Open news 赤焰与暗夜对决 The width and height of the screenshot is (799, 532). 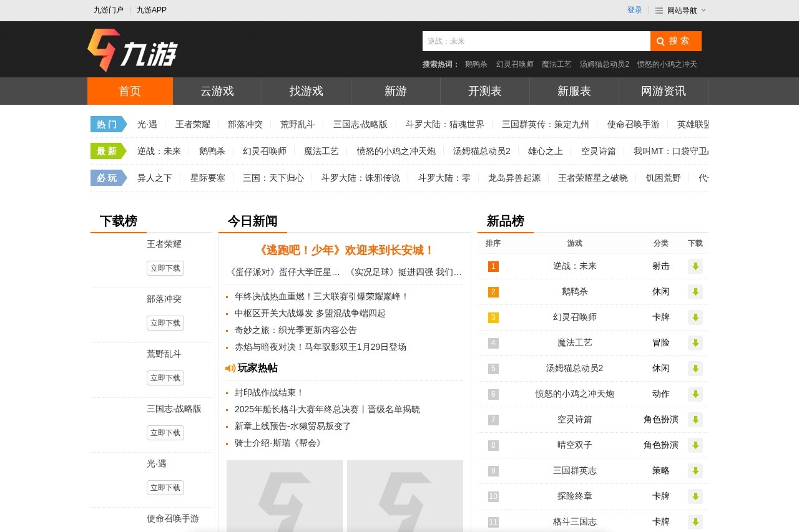(320, 347)
